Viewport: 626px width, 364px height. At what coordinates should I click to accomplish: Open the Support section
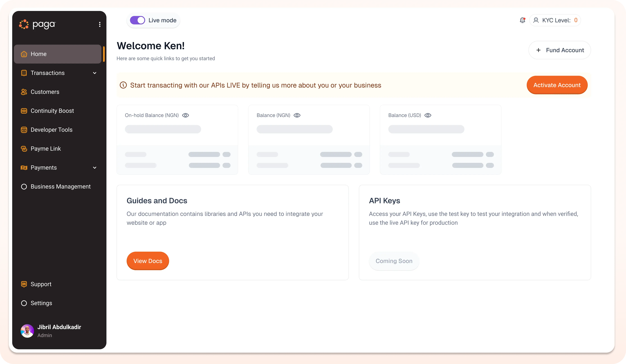click(x=41, y=284)
